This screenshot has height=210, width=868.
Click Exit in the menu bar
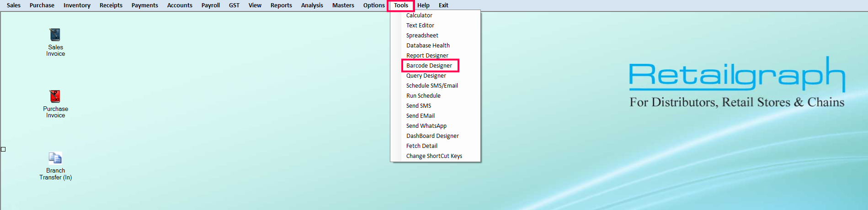(443, 5)
